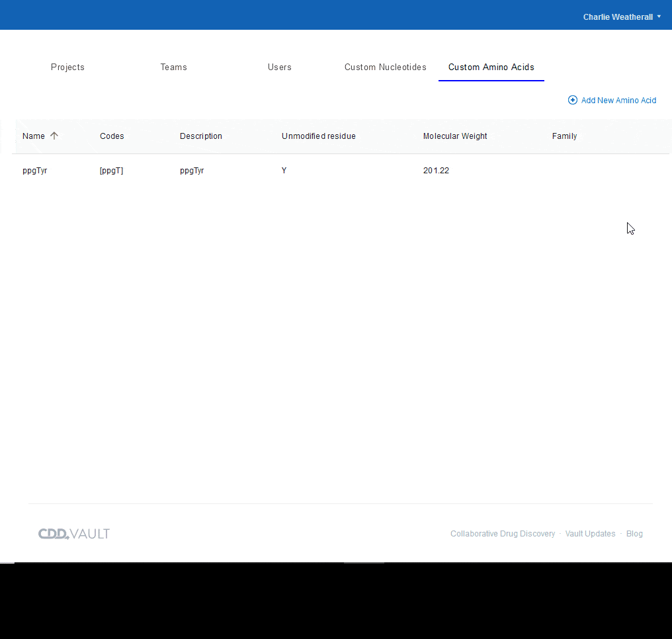Screen dimensions: 672x639
Task: Click the Add New Amino Acid link
Action: tap(618, 101)
